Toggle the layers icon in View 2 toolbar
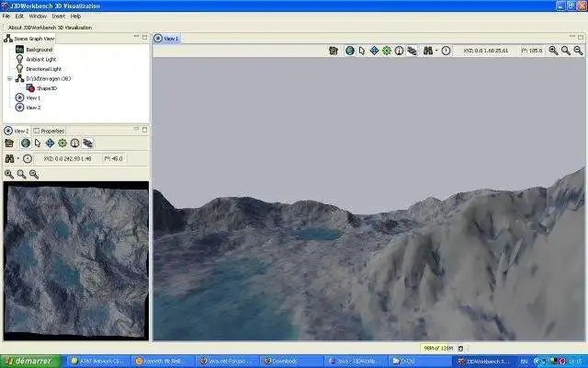The height and width of the screenshot is (368, 588). [88, 144]
